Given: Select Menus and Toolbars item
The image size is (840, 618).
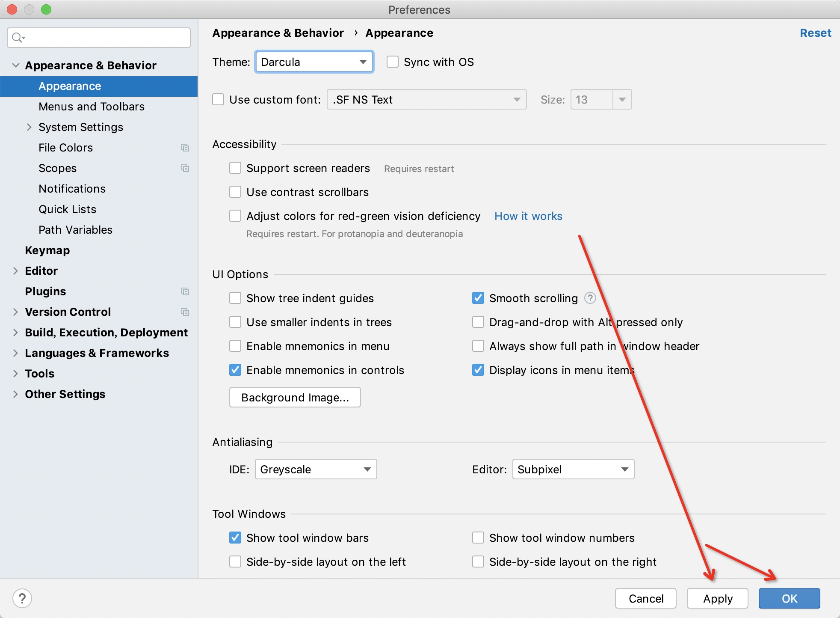Looking at the screenshot, I should point(92,107).
